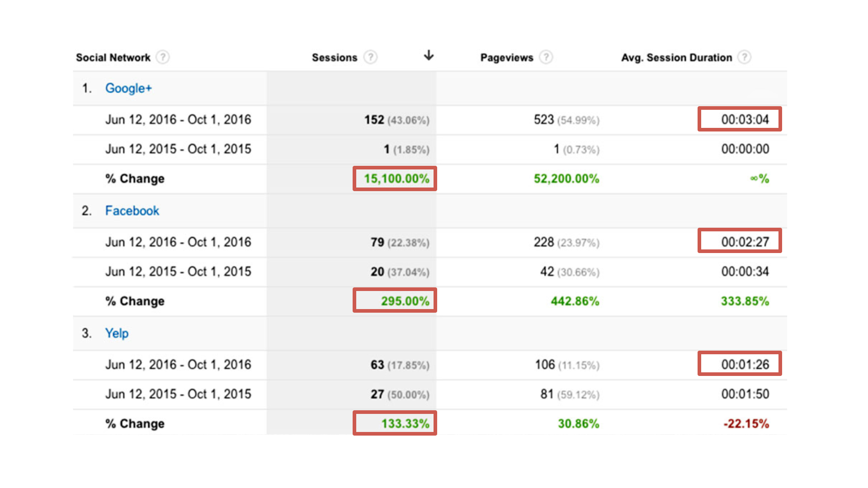This screenshot has height=488, width=868.
Task: Select the infinity percent change value
Action: 759,178
